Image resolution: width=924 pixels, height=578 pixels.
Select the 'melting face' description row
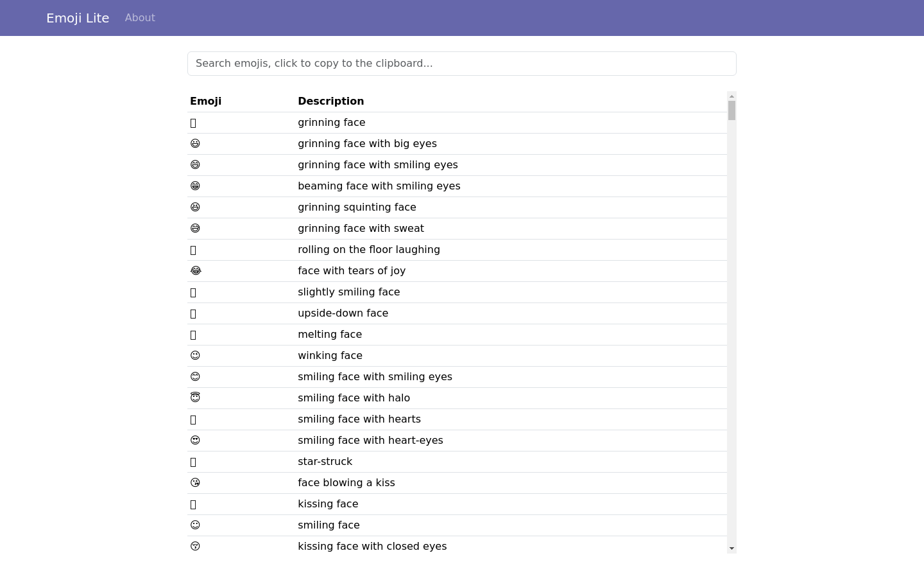[329, 335]
